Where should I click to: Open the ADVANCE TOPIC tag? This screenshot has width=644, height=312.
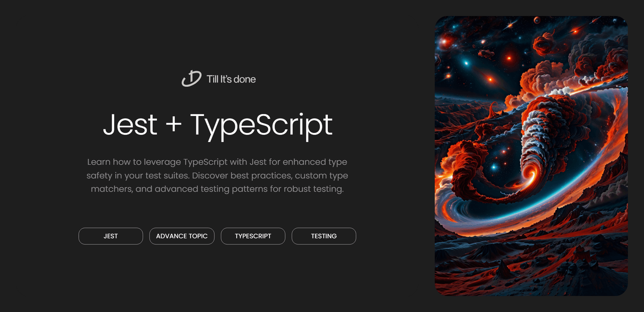[x=182, y=236]
